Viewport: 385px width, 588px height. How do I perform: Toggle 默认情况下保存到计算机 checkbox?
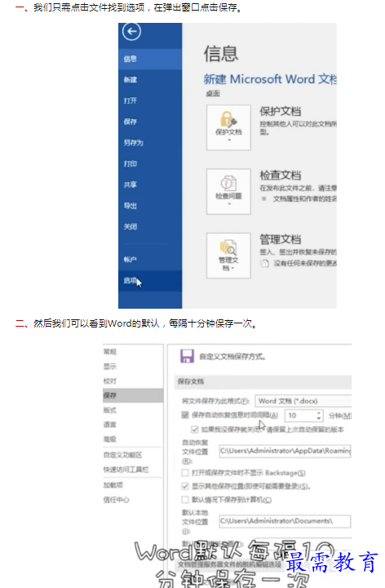coord(185,500)
